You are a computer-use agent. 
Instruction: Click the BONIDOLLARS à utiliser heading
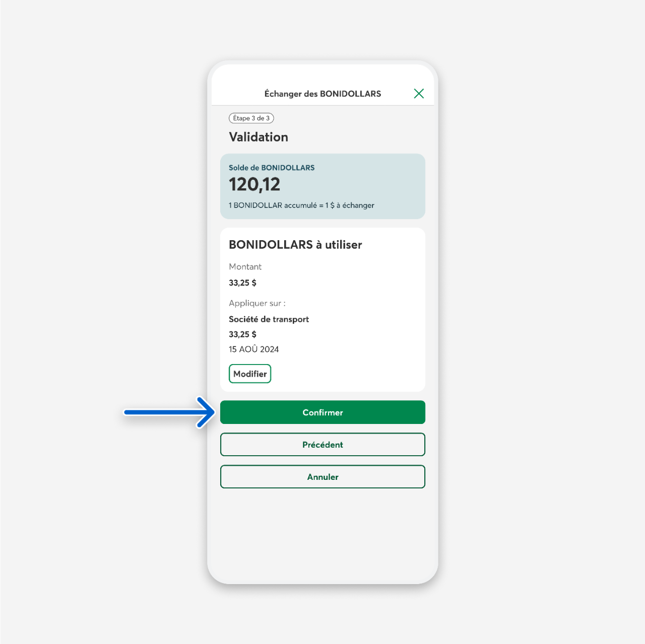tap(295, 245)
